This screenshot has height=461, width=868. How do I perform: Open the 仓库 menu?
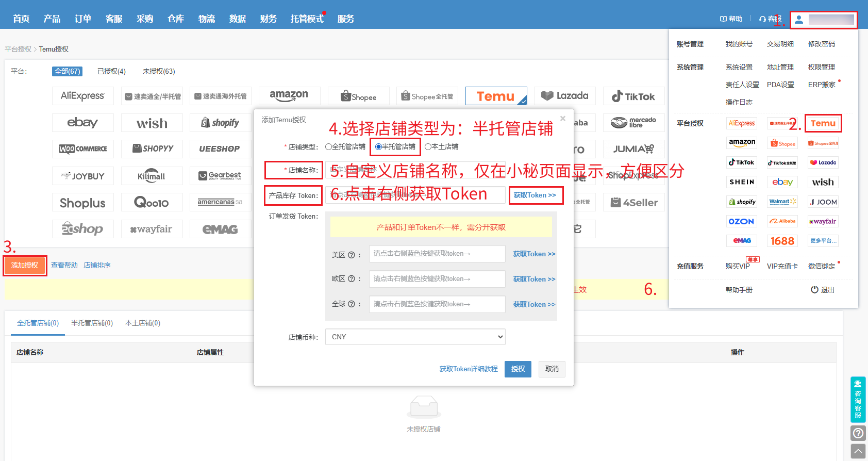[x=176, y=19]
